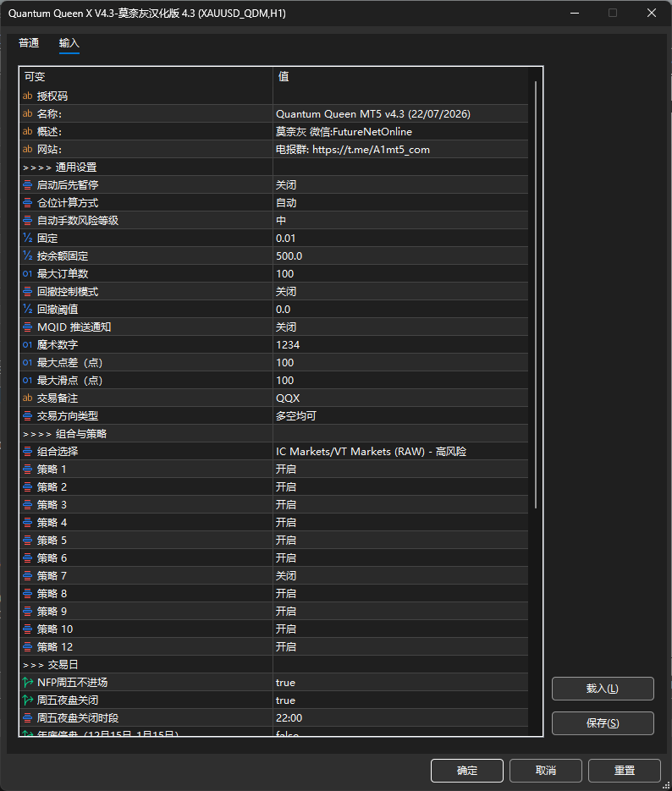Click the enum icon beside 自动手数风险等级
The width and height of the screenshot is (672, 791).
click(x=28, y=221)
